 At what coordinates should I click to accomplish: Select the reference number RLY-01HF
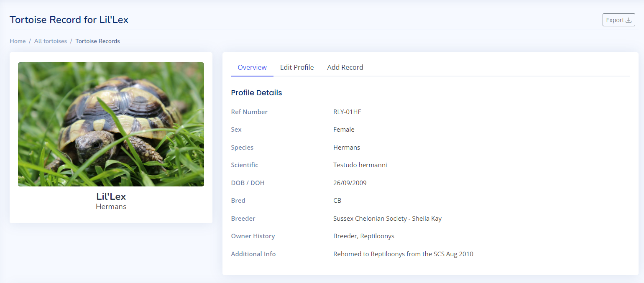347,112
